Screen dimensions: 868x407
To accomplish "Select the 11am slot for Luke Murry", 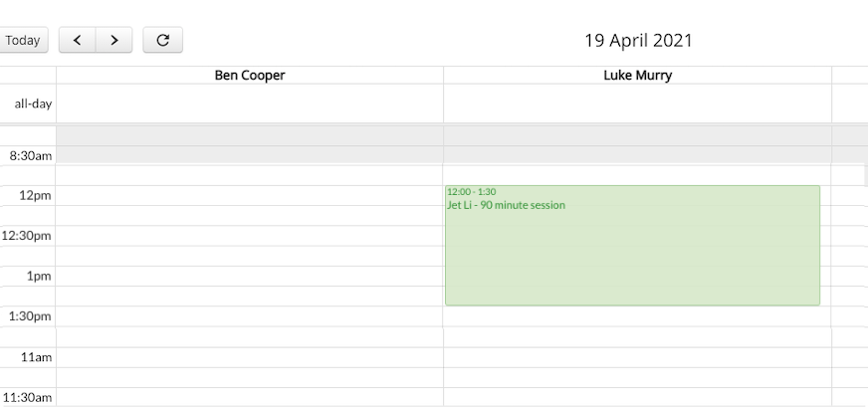I will click(637, 357).
